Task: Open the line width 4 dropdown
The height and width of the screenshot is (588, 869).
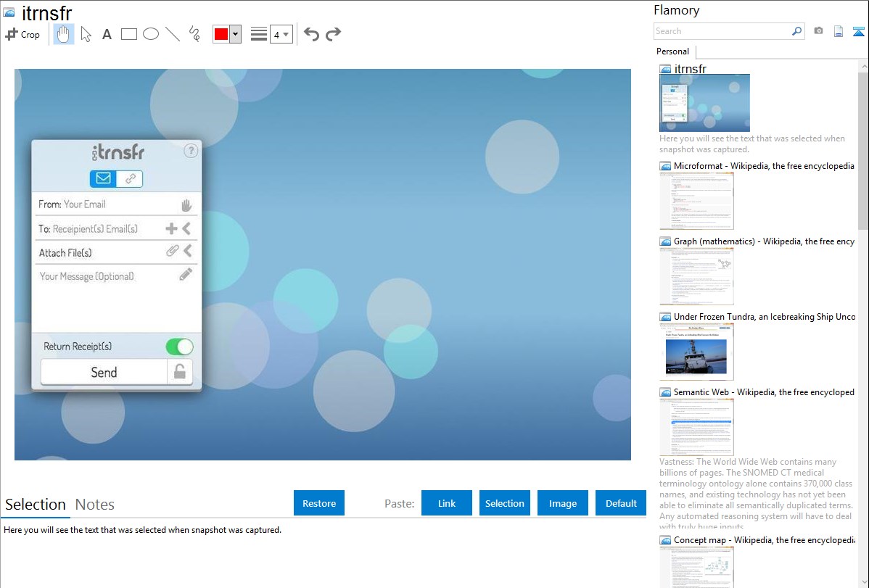Action: 281,34
